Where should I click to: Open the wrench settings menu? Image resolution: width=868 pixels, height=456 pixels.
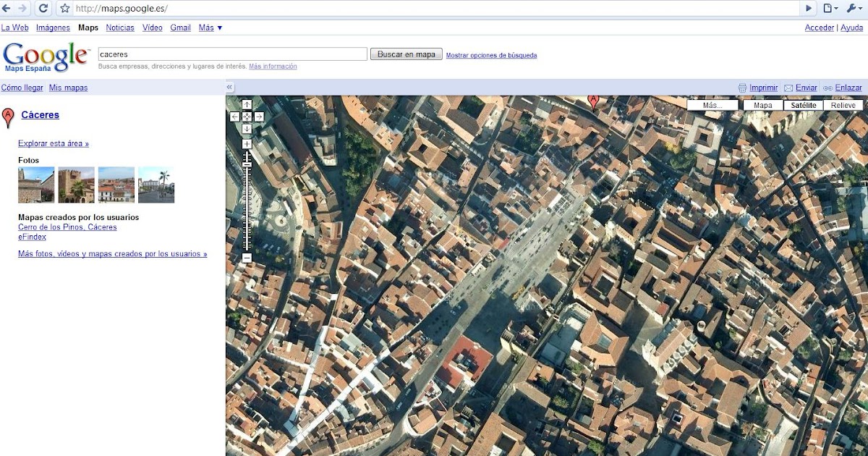pyautogui.click(x=854, y=9)
